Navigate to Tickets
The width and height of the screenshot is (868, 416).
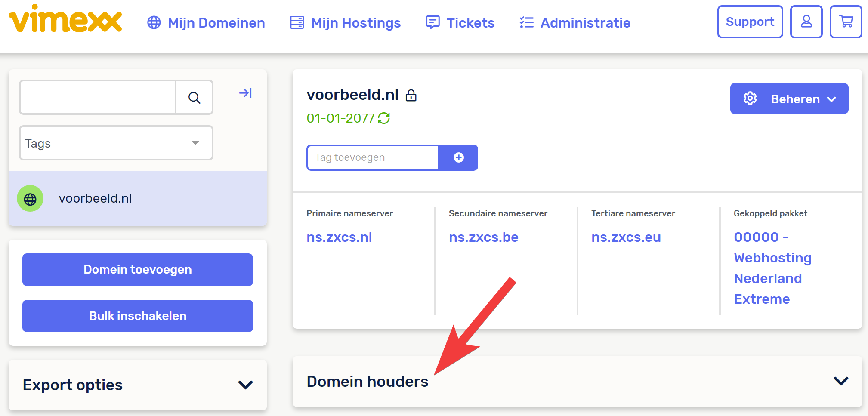tap(460, 23)
